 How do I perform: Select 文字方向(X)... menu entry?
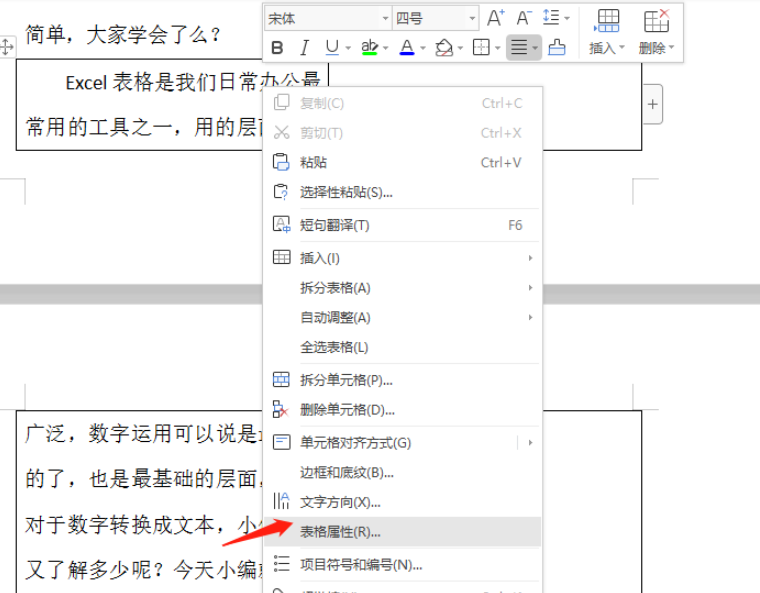402,502
